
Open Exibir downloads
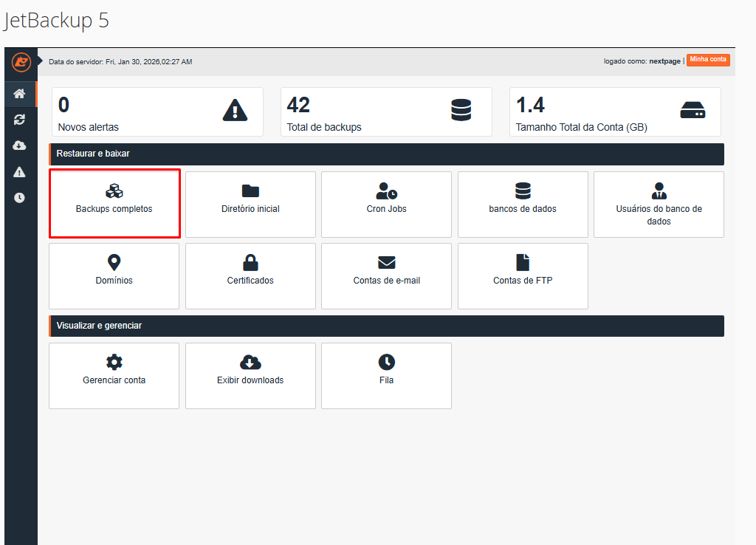click(x=250, y=375)
